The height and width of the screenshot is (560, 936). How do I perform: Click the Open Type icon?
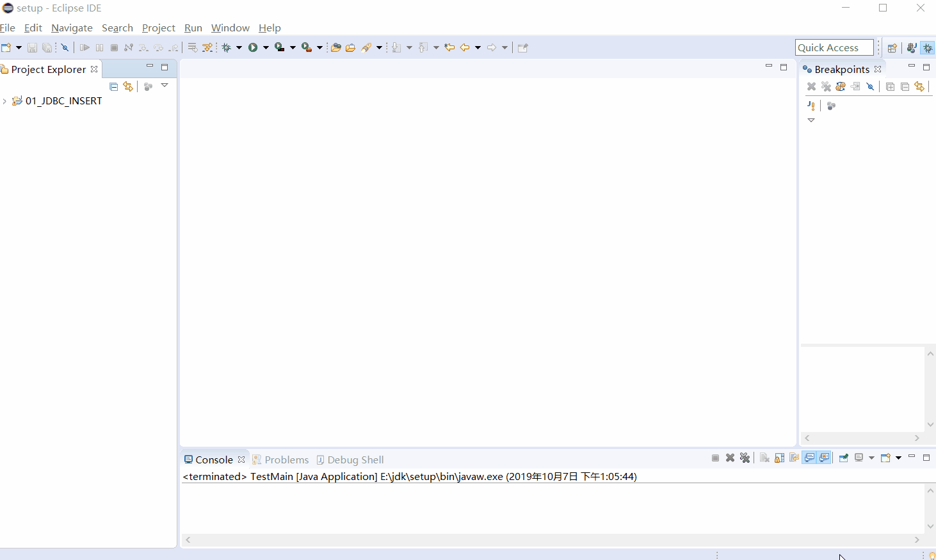335,47
